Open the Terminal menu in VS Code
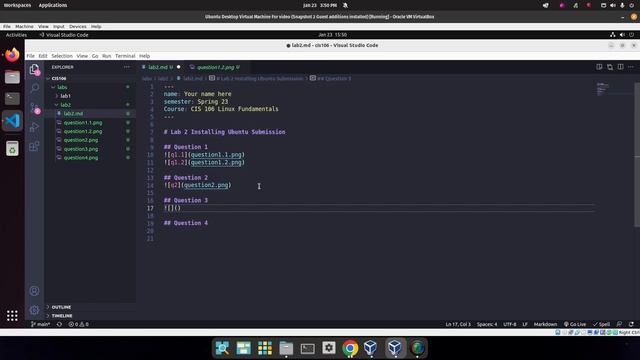 click(x=125, y=56)
